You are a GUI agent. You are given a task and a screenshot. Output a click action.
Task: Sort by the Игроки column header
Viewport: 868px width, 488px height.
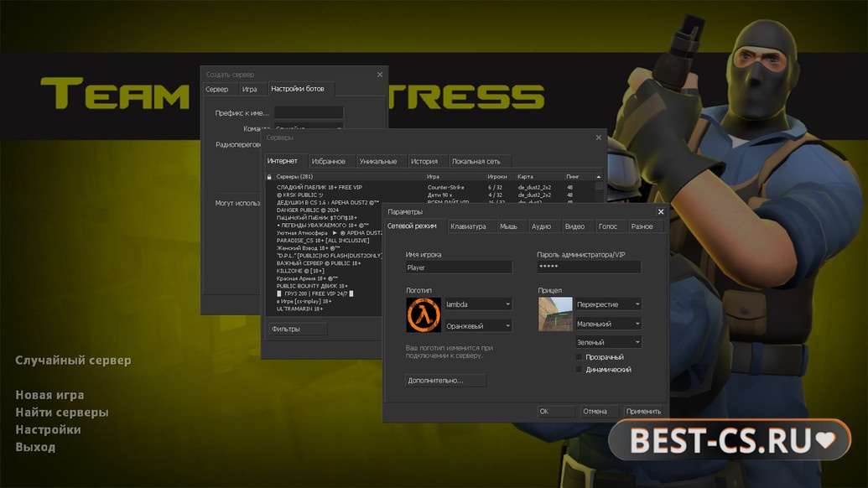click(x=500, y=177)
